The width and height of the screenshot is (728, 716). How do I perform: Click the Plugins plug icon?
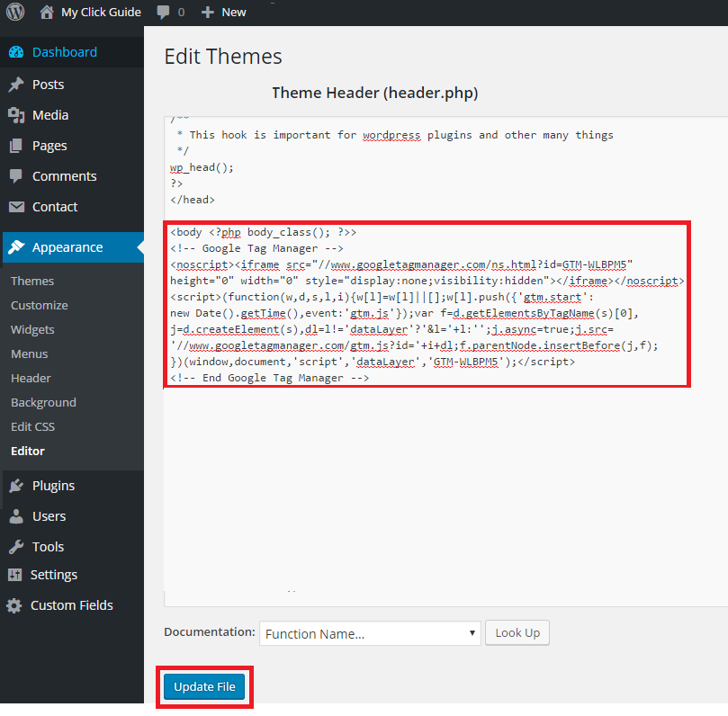click(x=16, y=486)
